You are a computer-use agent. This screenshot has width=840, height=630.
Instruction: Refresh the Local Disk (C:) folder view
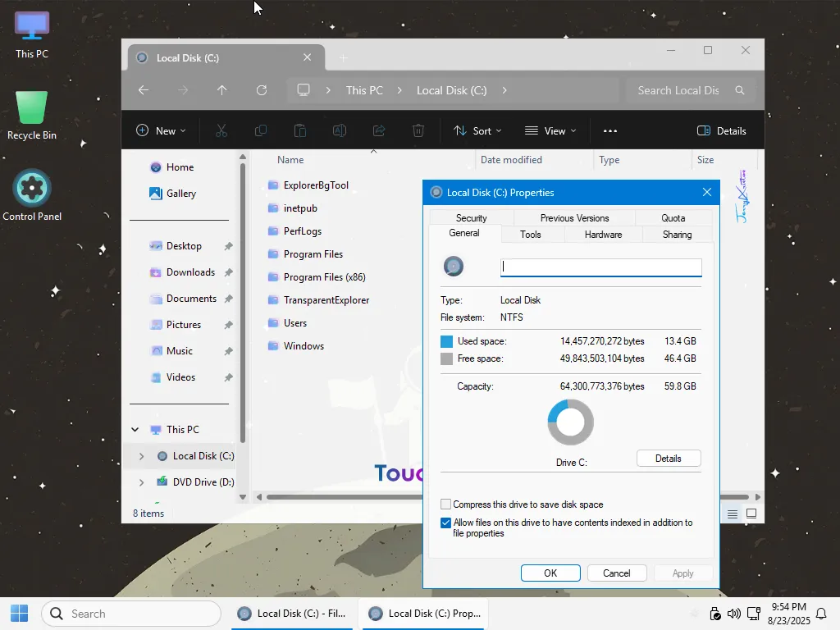click(262, 90)
